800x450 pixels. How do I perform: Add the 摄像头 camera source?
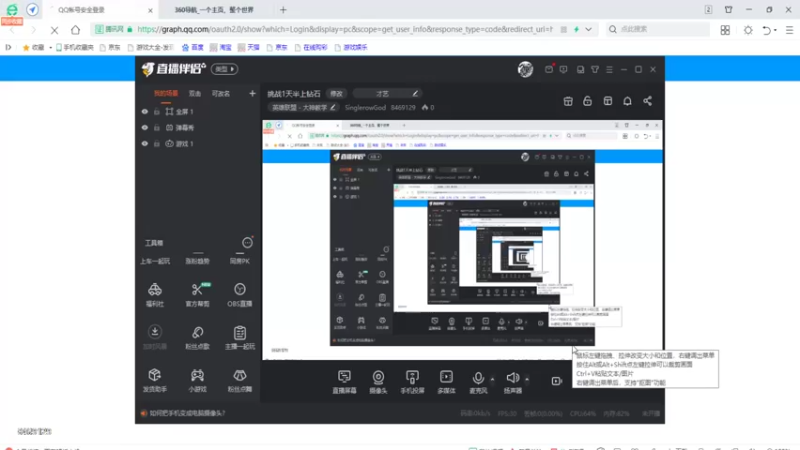(378, 382)
